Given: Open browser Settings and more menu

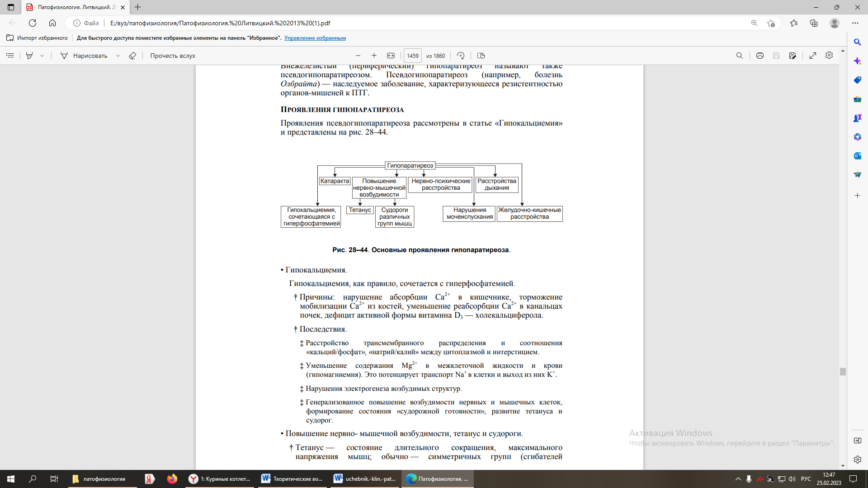Looking at the screenshot, I should pos(855,23).
